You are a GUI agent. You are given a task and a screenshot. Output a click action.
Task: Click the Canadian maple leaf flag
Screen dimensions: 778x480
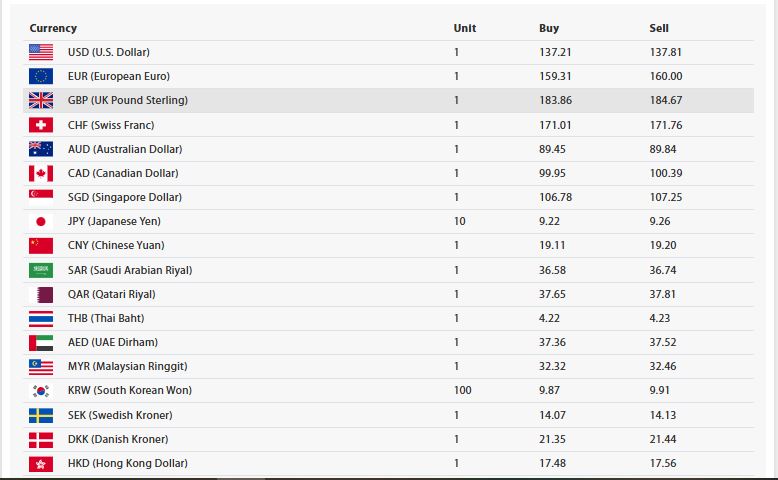tap(41, 173)
